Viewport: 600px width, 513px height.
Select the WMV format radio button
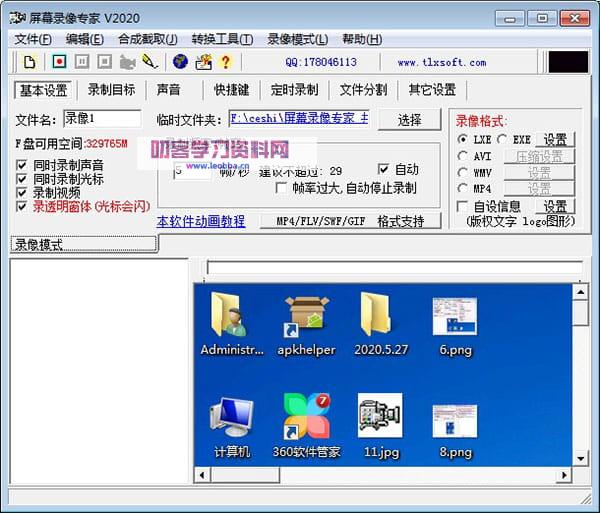(x=463, y=173)
